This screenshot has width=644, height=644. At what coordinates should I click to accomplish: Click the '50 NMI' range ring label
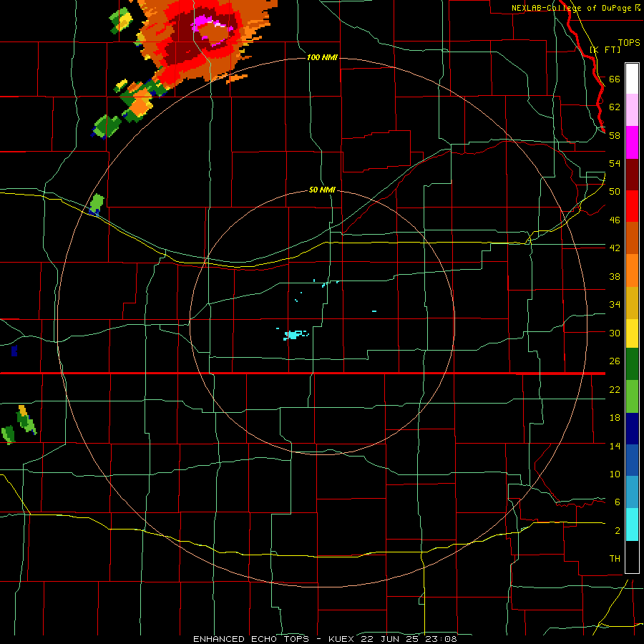click(x=322, y=190)
